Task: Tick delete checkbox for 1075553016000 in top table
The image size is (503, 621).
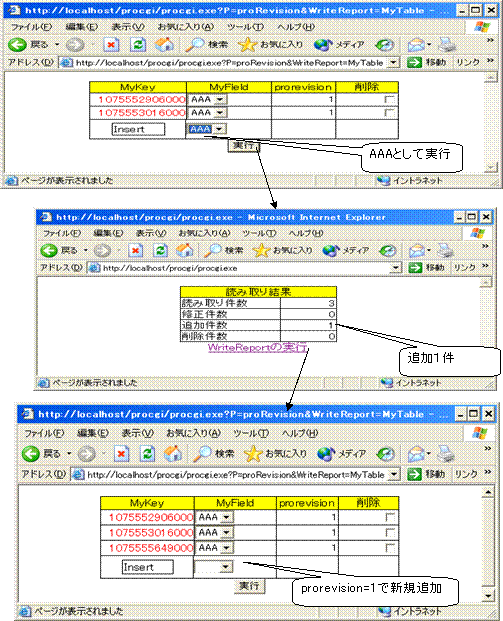Action: 390,113
